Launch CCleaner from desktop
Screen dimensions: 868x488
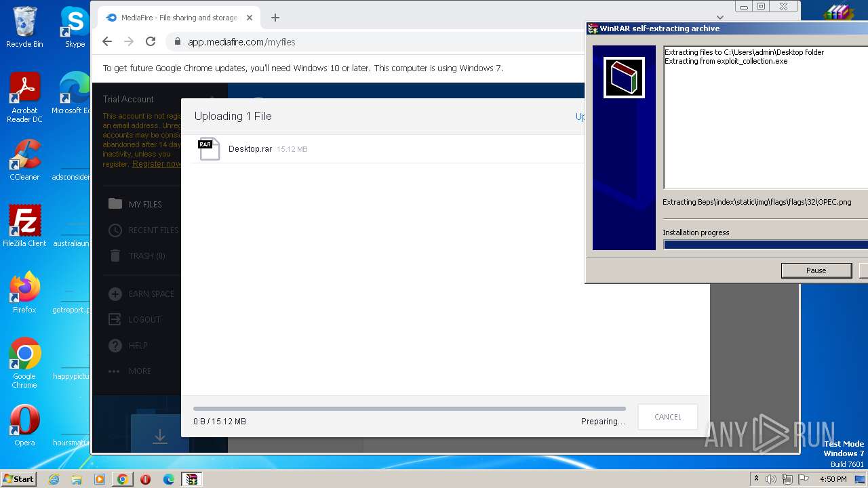click(24, 160)
